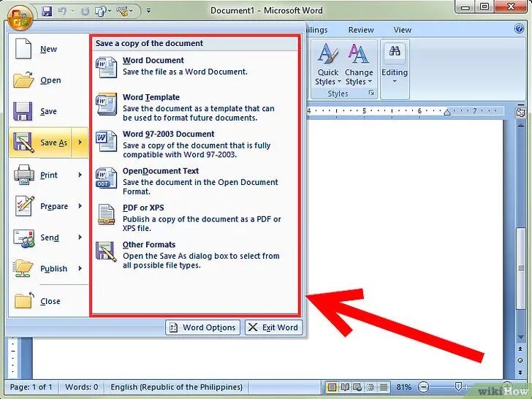Open the Send menu entry

click(48, 237)
